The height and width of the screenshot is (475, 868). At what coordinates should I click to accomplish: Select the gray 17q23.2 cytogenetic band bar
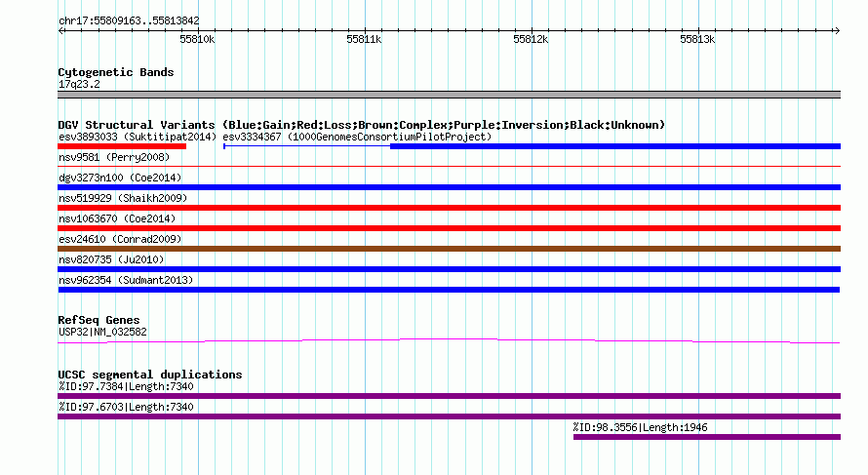click(x=449, y=95)
